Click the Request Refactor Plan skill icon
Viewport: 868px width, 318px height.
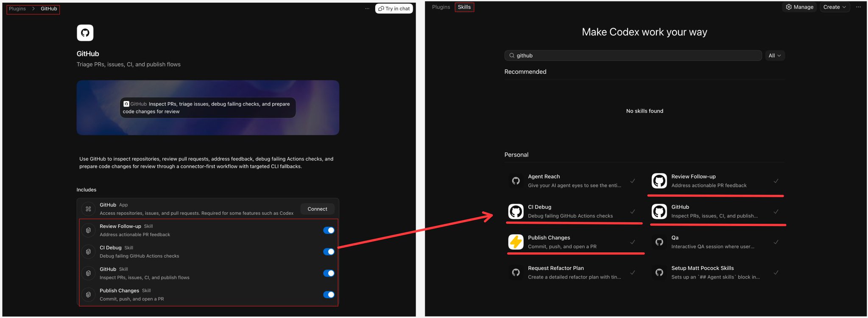pos(516,272)
